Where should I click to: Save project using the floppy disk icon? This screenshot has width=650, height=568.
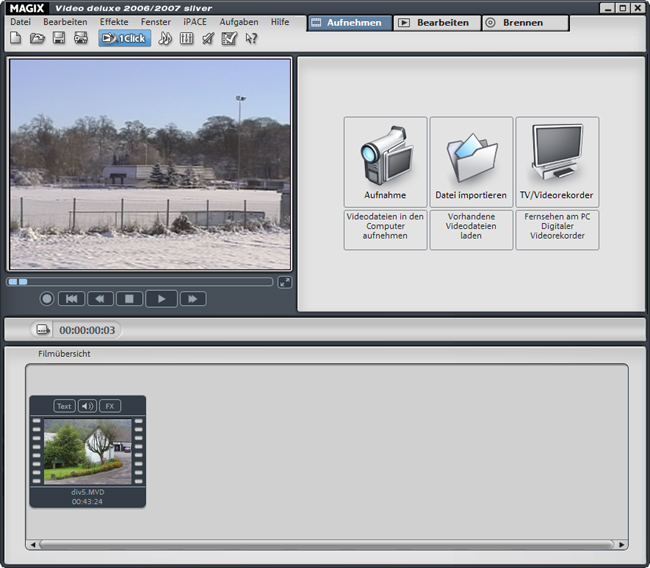pyautogui.click(x=59, y=39)
